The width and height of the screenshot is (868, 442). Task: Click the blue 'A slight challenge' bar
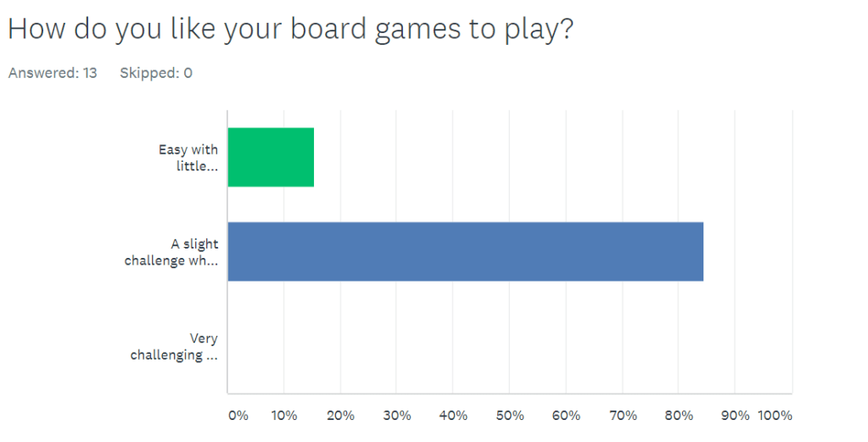465,251
